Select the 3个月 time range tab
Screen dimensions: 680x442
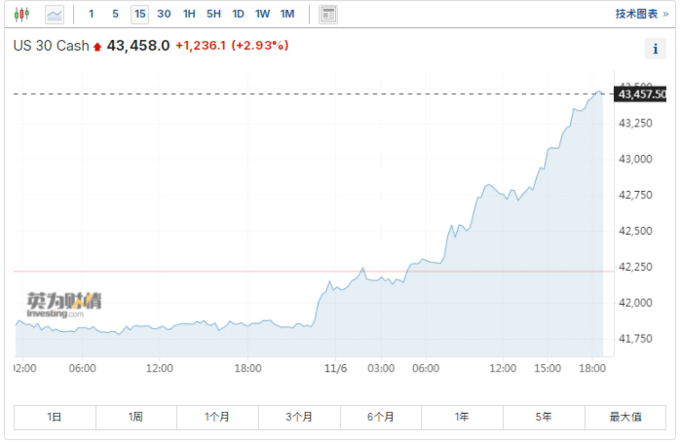[299, 416]
